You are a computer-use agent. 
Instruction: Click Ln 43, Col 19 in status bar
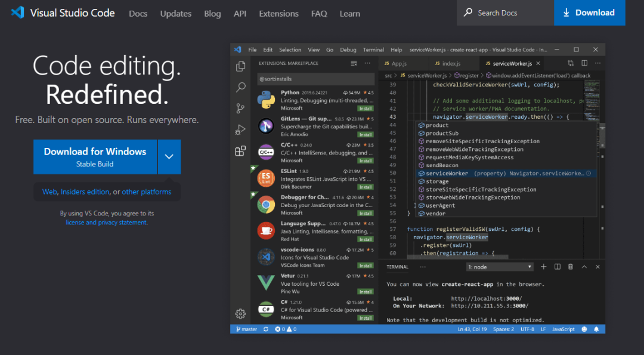(472, 329)
